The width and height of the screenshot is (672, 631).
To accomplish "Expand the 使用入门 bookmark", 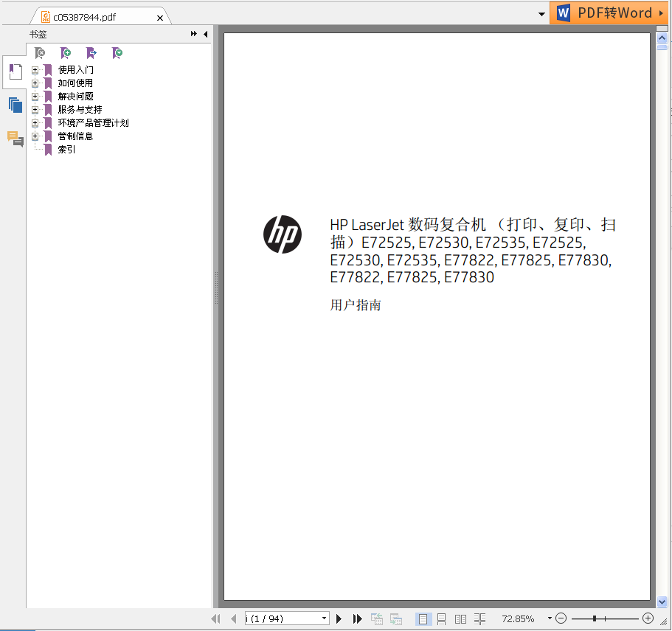I will [35, 70].
